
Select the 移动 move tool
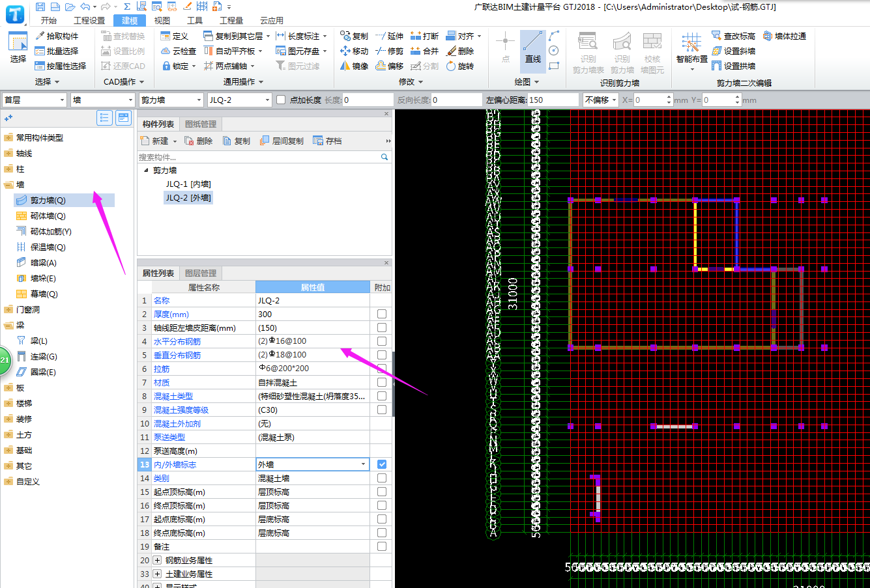[x=354, y=51]
